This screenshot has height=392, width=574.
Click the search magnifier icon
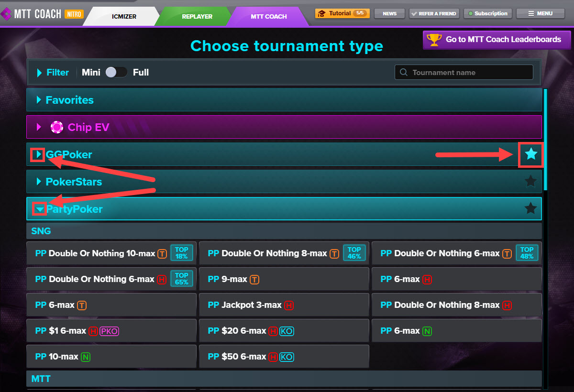(404, 73)
